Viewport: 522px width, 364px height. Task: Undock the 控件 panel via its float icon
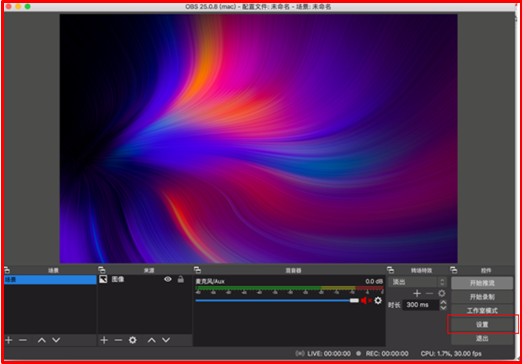point(454,270)
